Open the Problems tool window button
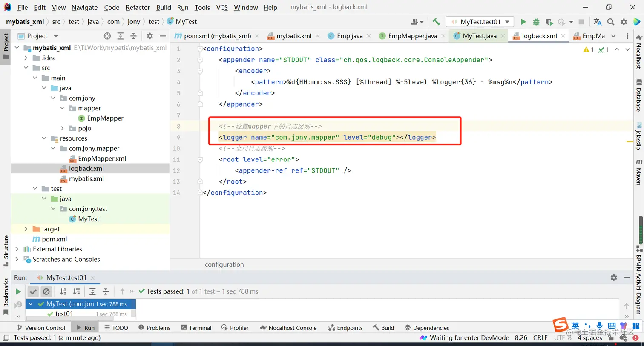 [x=154, y=328]
